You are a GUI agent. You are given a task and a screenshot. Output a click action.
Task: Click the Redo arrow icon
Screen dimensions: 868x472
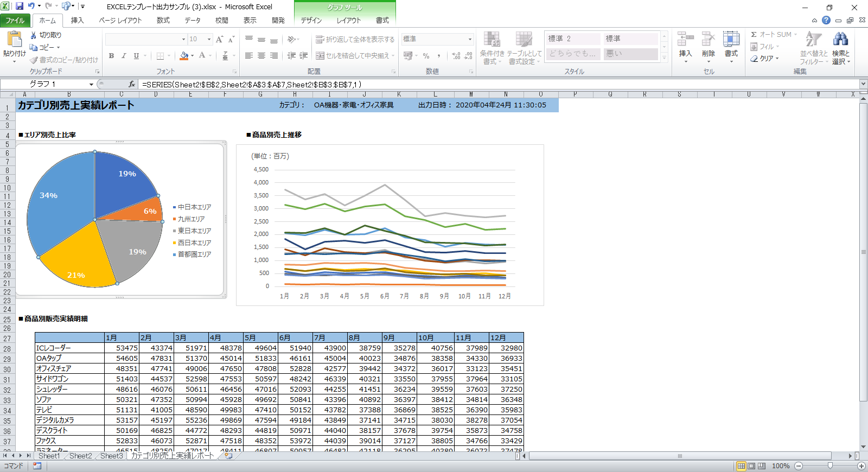[48, 7]
